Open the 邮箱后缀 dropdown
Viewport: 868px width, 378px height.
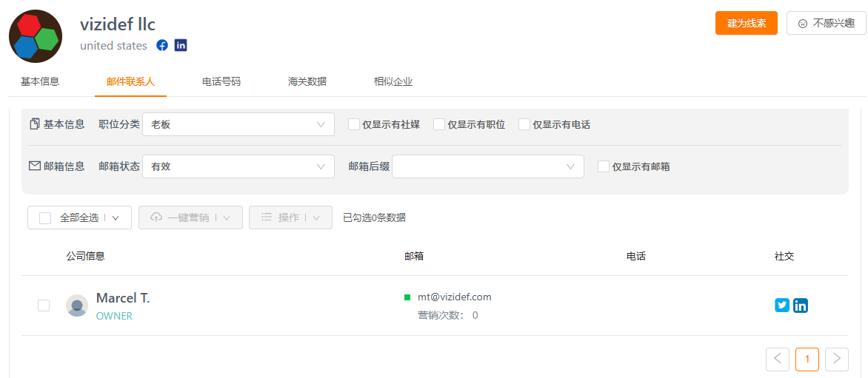tap(488, 166)
